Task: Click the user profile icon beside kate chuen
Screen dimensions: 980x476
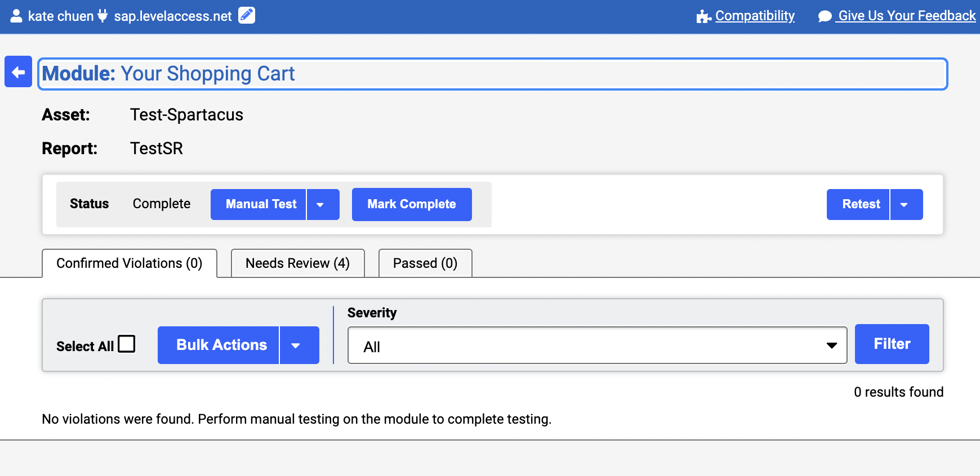Action: 16,16
